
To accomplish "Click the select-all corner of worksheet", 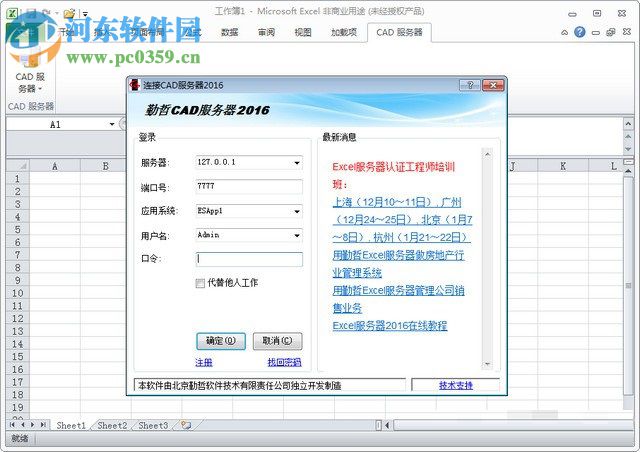I will click(18, 166).
